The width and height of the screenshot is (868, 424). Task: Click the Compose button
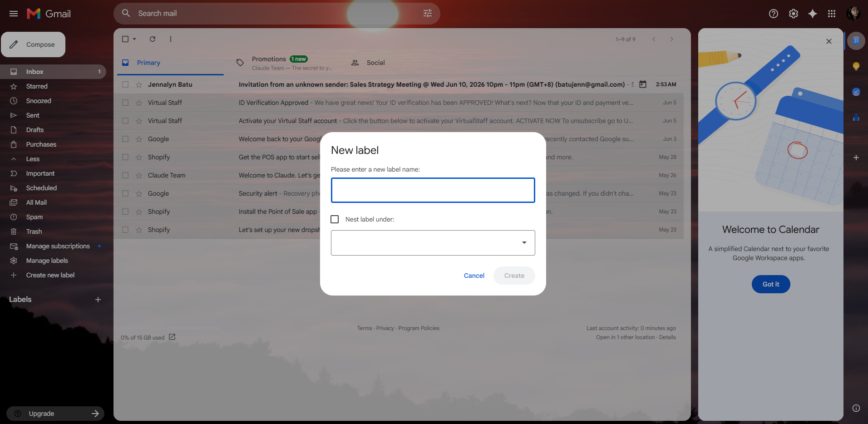pos(33,44)
